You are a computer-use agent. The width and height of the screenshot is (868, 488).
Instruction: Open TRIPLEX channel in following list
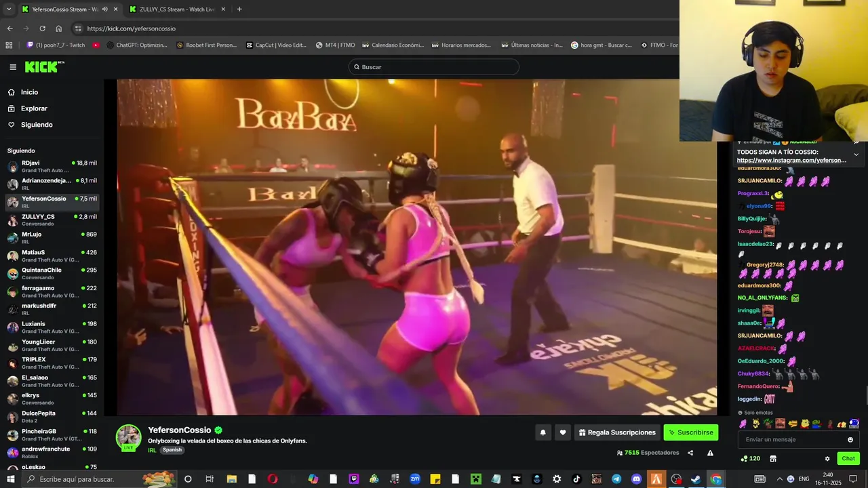pos(52,363)
